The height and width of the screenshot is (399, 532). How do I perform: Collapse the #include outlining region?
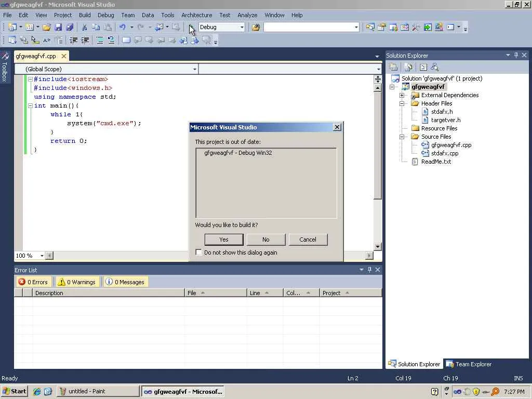pyautogui.click(x=30, y=79)
